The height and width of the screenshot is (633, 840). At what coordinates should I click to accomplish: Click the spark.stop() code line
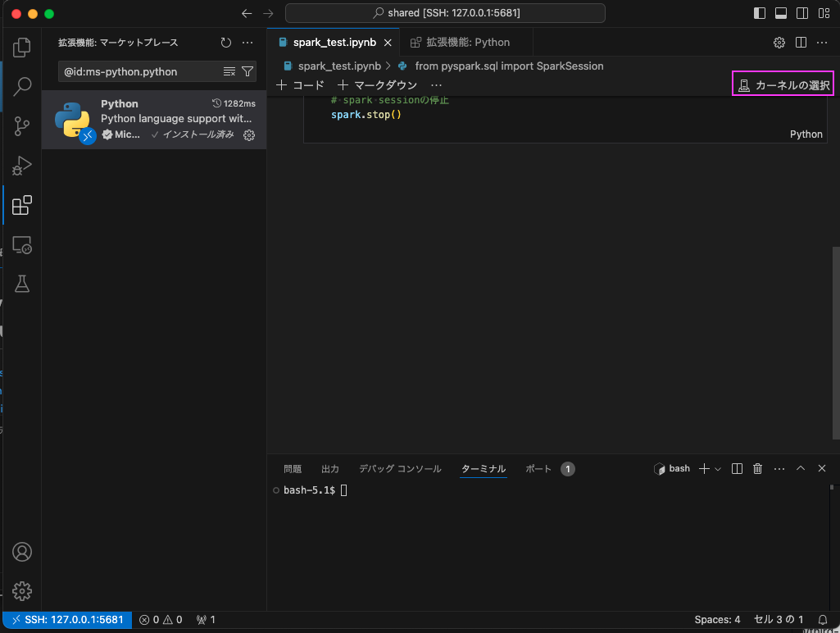(x=366, y=115)
